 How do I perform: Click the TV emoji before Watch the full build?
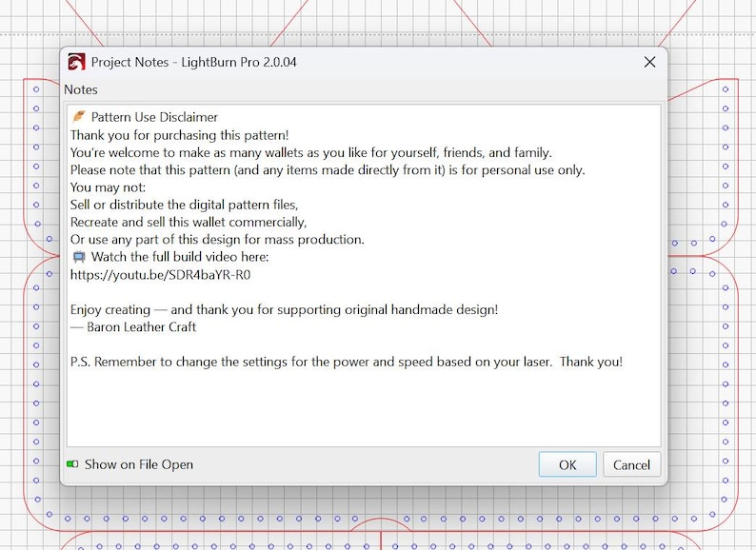[79, 257]
